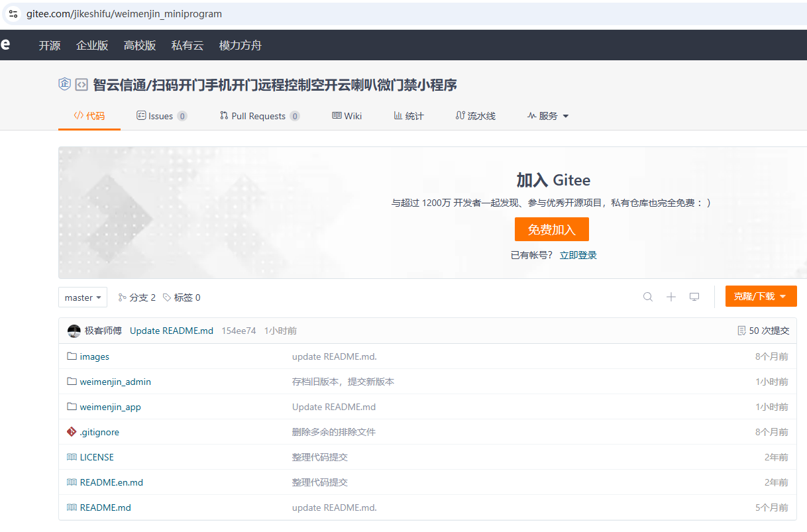Viewport: 807px width, 532px height.
Task: Open the commit hash 154ee74
Action: click(239, 331)
